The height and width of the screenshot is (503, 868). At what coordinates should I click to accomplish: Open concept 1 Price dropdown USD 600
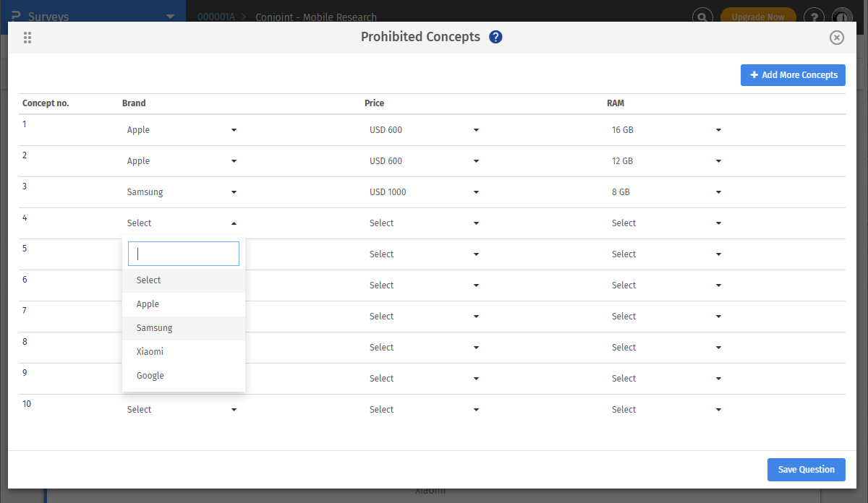coord(424,130)
